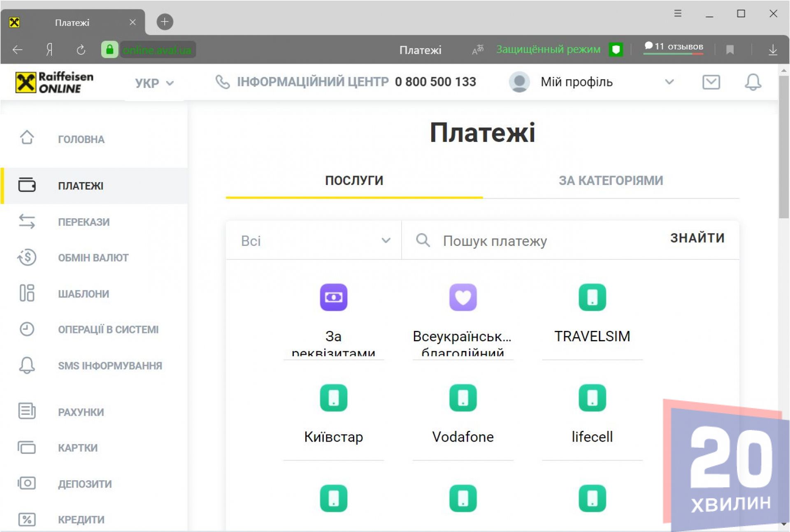
Task: Click the За реквізитами payment icon
Action: point(333,297)
